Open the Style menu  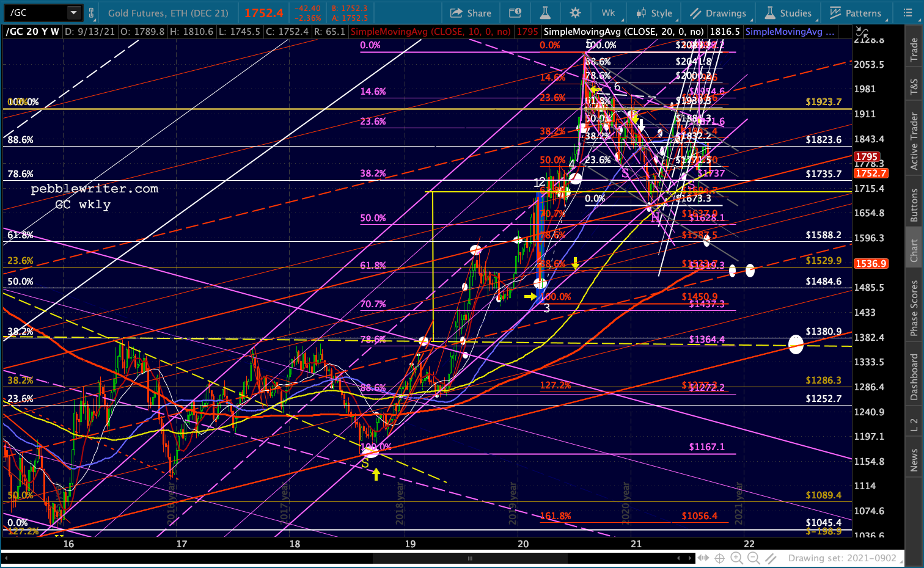(x=654, y=13)
